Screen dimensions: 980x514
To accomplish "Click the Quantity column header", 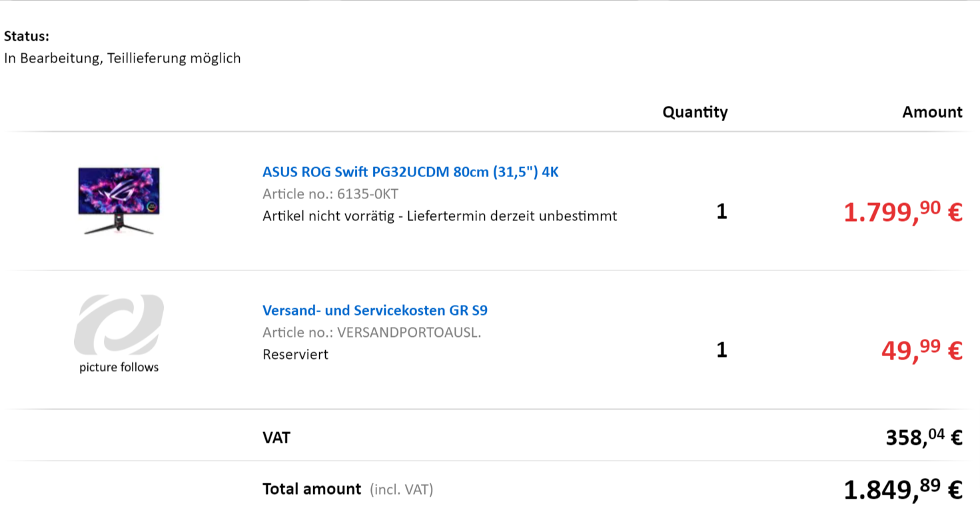I will tap(695, 112).
